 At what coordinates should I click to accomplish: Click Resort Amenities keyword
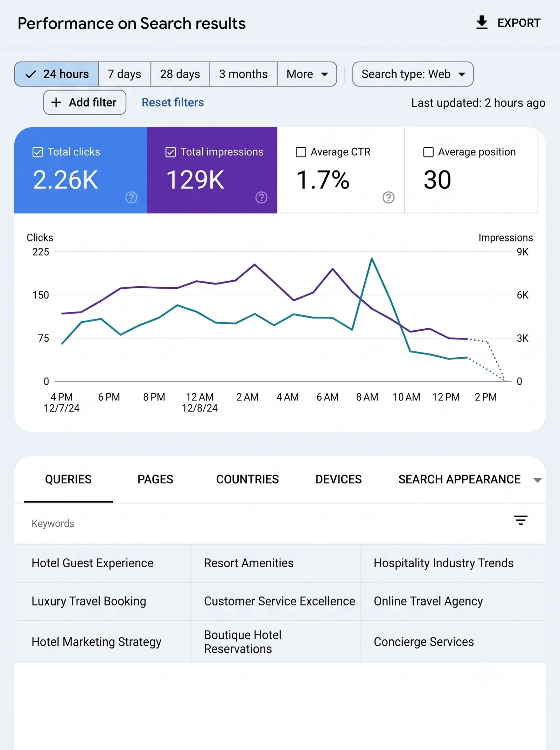[248, 563]
